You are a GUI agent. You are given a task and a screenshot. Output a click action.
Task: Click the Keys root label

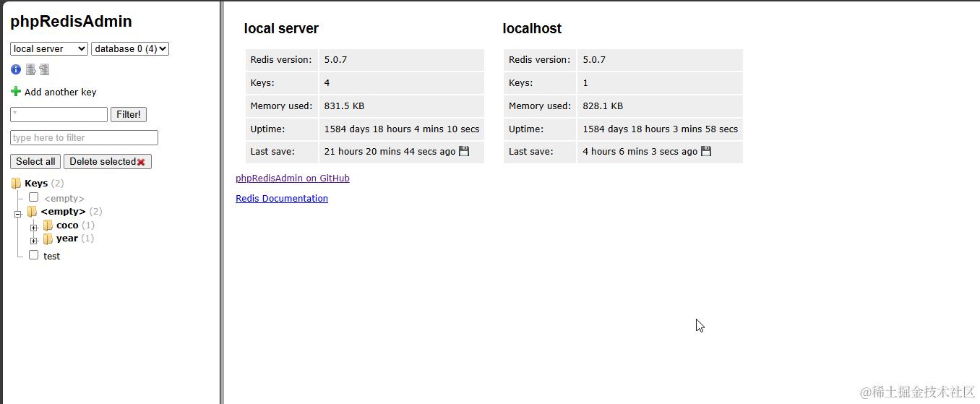[36, 183]
